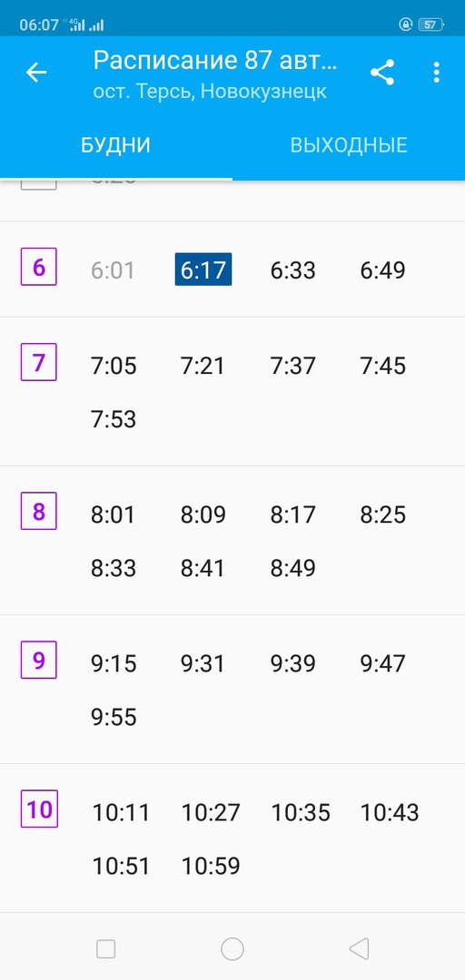Select the 9:31 departure time
Viewport: 465px width, 980px height.
tap(203, 663)
